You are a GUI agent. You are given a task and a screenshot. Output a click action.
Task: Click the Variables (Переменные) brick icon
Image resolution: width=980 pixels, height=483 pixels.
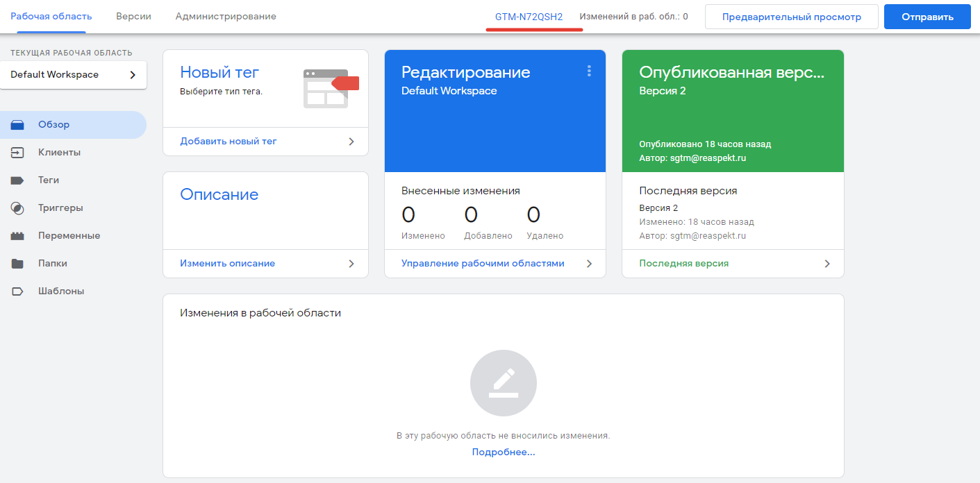coord(17,236)
